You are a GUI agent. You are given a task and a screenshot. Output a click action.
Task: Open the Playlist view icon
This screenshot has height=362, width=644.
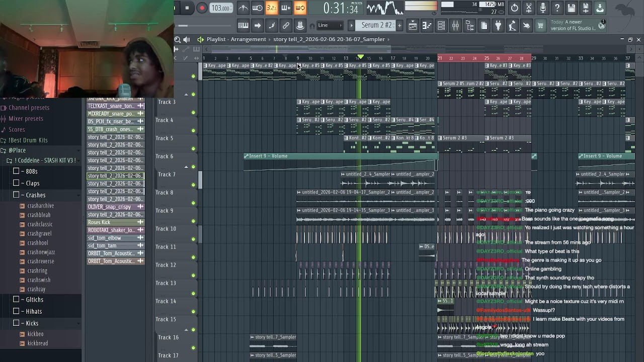413,25
